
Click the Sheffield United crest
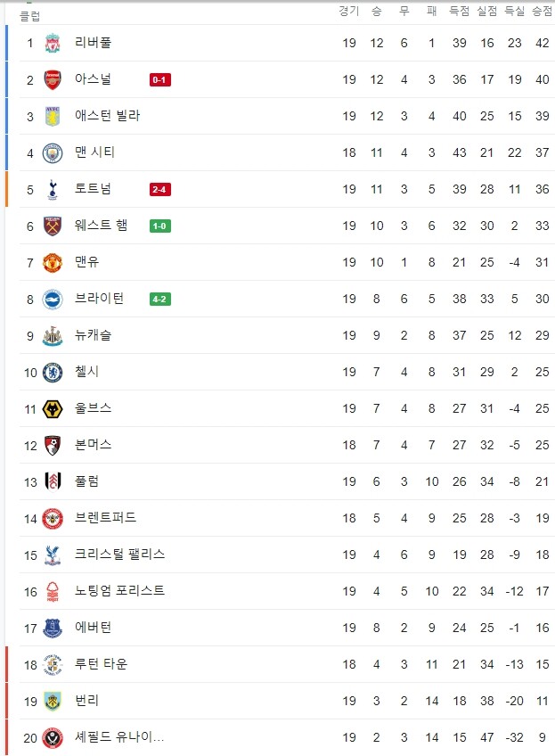coord(53,738)
